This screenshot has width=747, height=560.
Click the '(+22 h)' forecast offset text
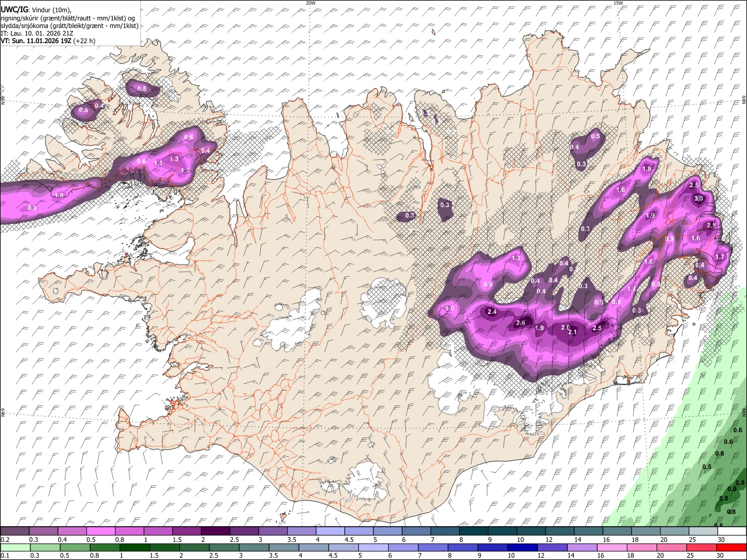pos(85,41)
